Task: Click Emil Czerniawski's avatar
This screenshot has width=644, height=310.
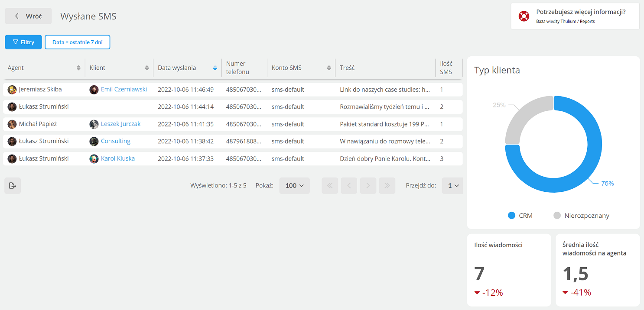Action: click(94, 90)
